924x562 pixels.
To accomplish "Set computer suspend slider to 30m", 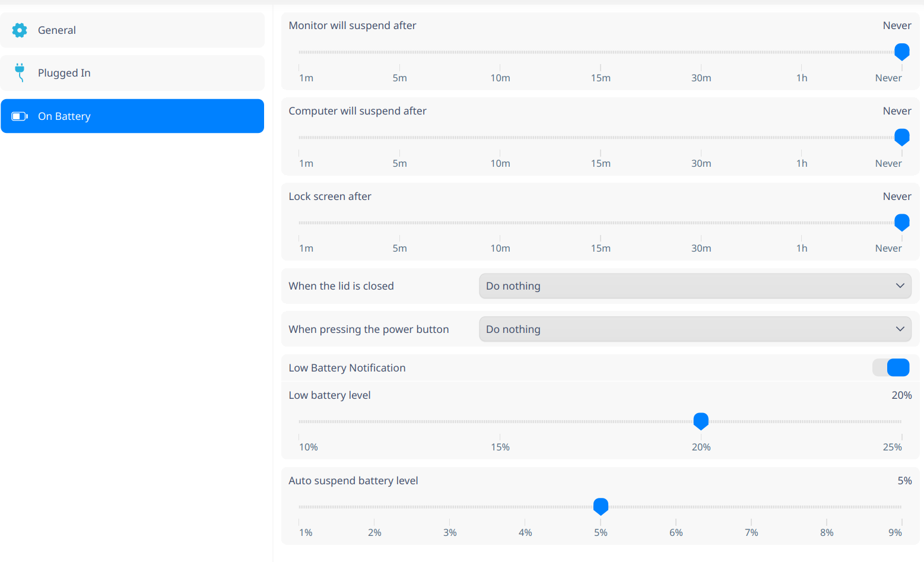I will tap(701, 138).
